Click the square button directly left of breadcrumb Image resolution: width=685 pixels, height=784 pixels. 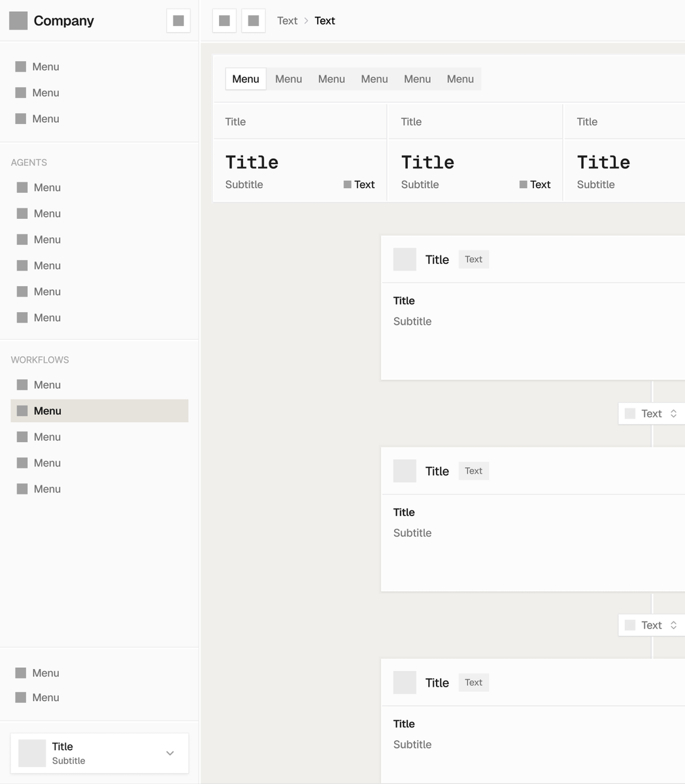click(x=254, y=21)
